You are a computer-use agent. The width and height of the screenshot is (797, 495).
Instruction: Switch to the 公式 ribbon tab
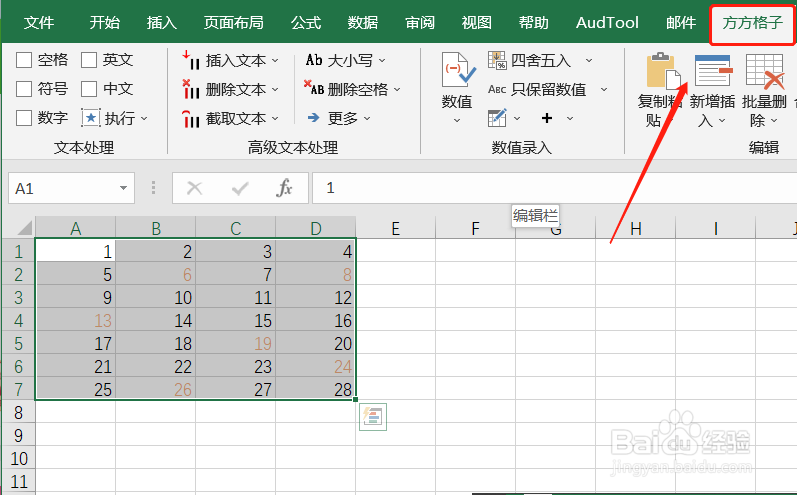305,22
